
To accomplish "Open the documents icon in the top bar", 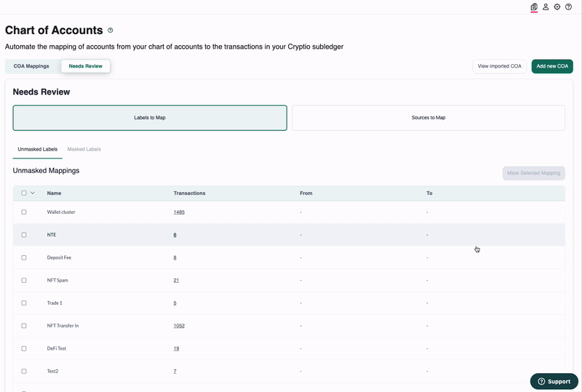I will [534, 7].
